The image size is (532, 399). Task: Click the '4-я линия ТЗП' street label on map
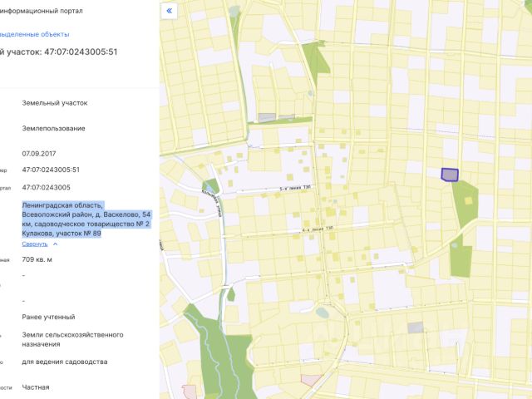click(318, 229)
